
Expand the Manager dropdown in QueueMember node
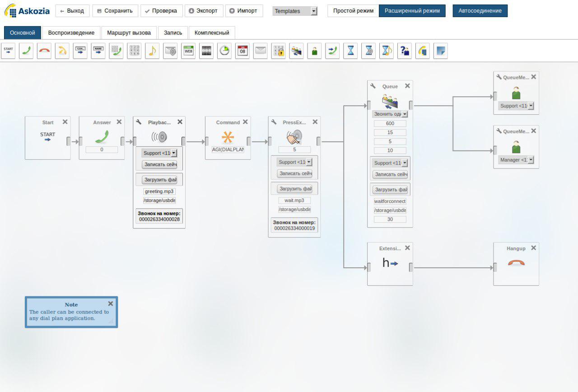tap(531, 160)
